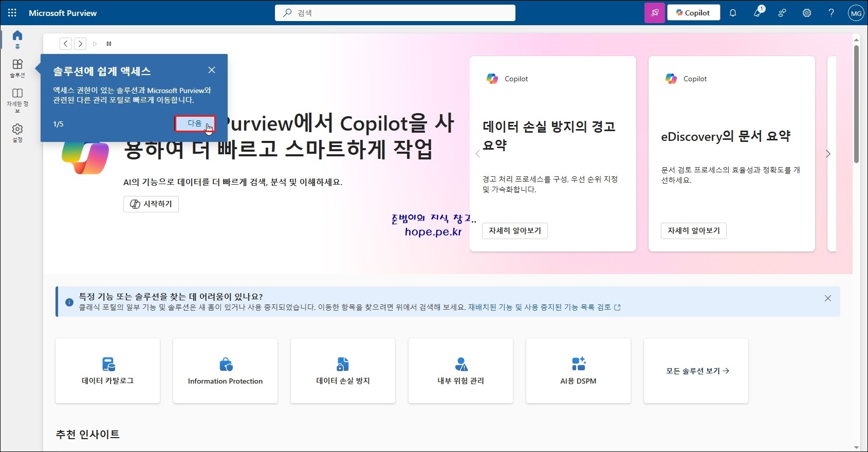Click the info icon in the banner
This screenshot has width=868, height=452.
click(x=69, y=302)
